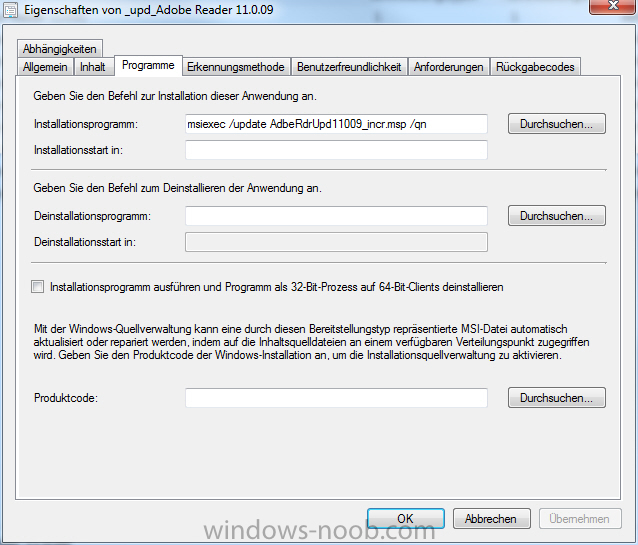Open the Benutzerfreundlichkeit tab
The image size is (638, 545).
pos(349,67)
